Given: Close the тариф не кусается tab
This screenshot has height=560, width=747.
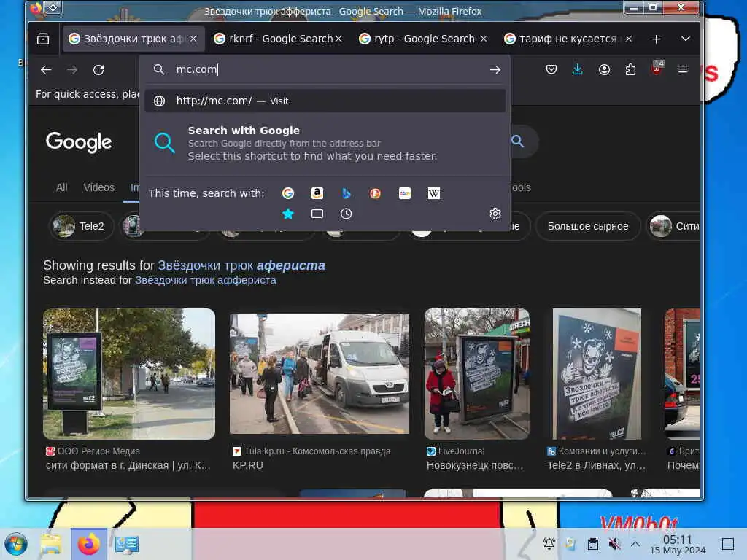Looking at the screenshot, I should pyautogui.click(x=629, y=39).
